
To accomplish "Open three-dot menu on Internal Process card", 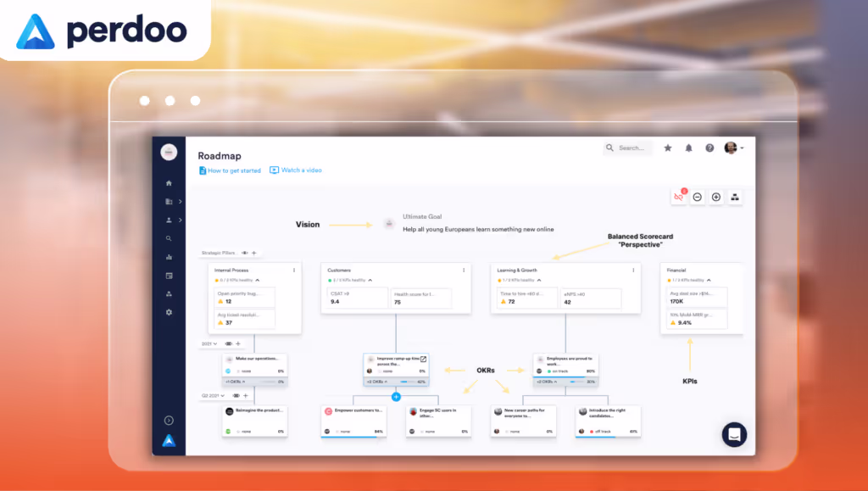I will 294,270.
